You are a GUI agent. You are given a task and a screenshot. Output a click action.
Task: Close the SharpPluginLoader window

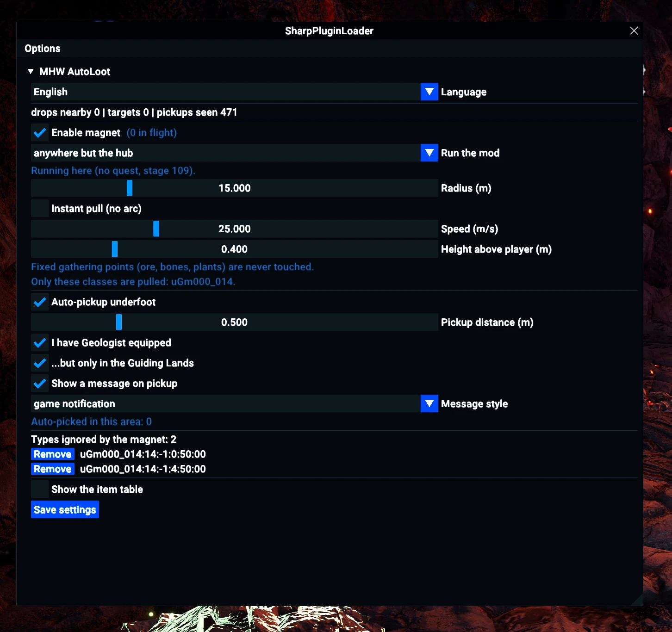point(634,31)
